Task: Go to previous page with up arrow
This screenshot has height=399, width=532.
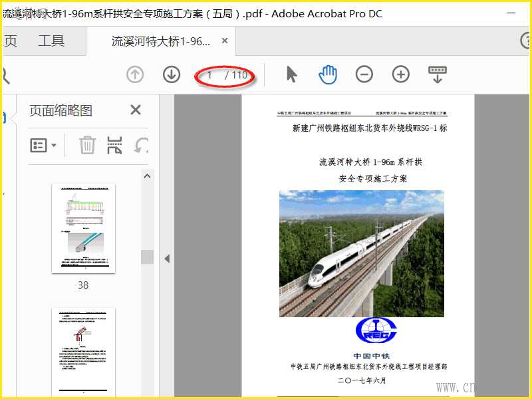Action: (135, 74)
